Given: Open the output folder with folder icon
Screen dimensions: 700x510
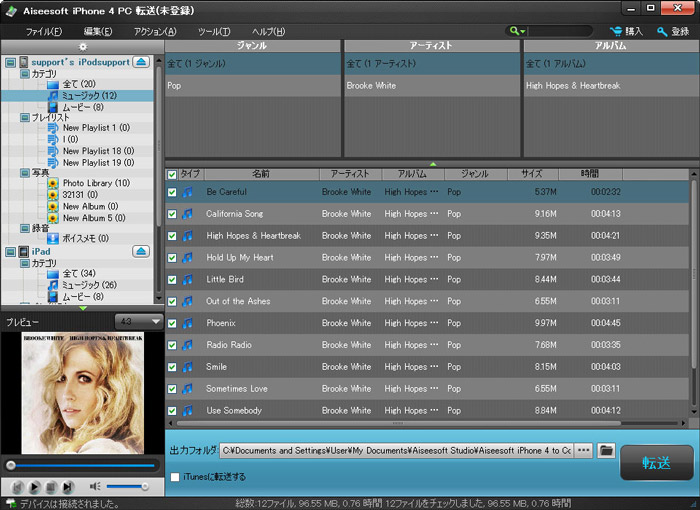Looking at the screenshot, I should pyautogui.click(x=606, y=450).
